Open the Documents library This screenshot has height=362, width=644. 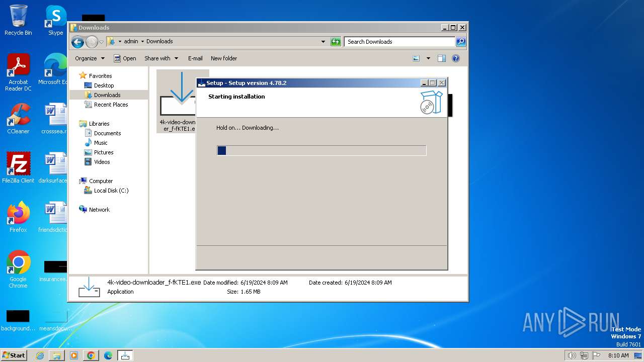point(107,133)
